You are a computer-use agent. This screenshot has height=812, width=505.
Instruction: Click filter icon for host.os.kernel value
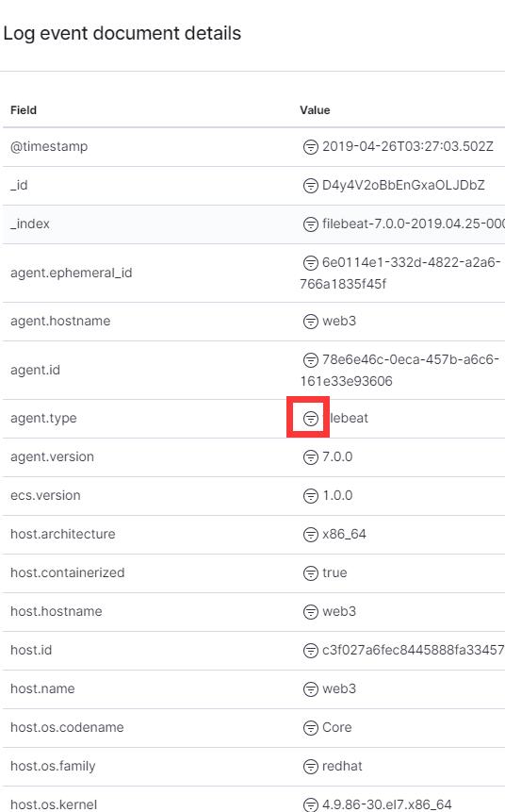tap(311, 804)
